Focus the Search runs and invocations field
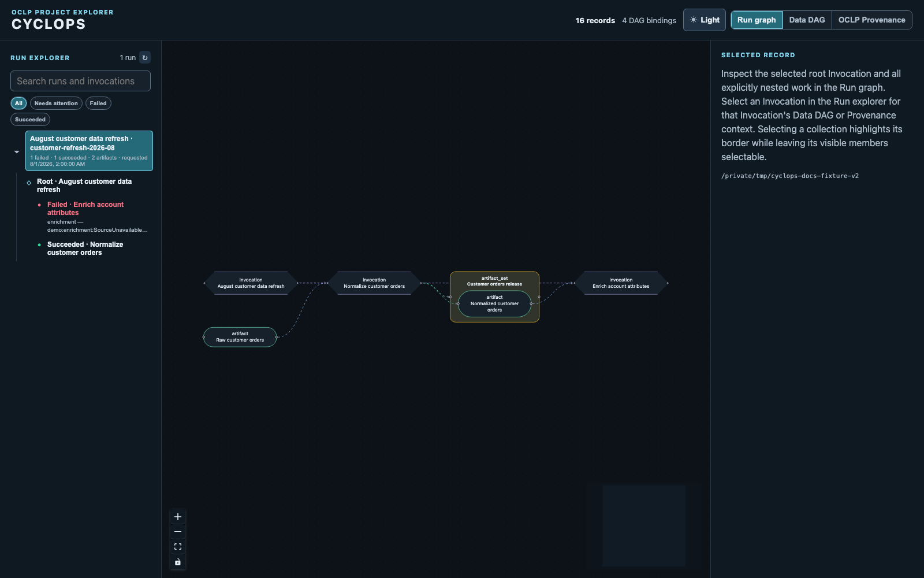This screenshot has height=578, width=924. tap(80, 81)
